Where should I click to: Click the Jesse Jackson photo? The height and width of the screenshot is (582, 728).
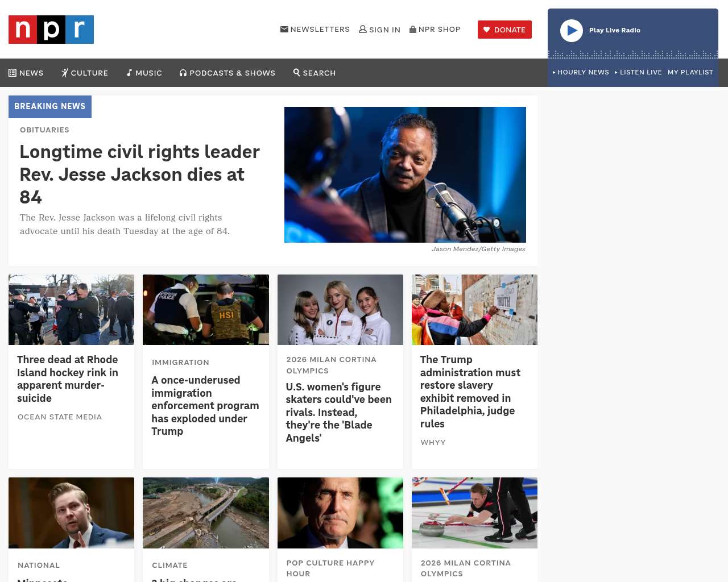405,174
